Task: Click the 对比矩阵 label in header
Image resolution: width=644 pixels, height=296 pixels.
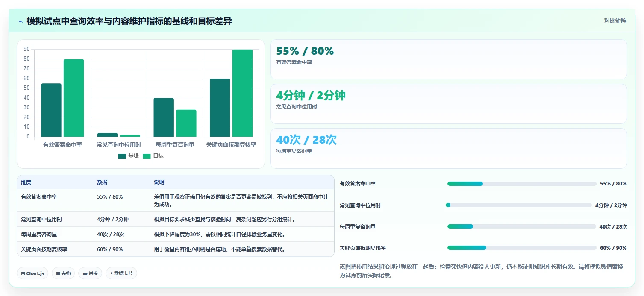Action: [x=615, y=21]
